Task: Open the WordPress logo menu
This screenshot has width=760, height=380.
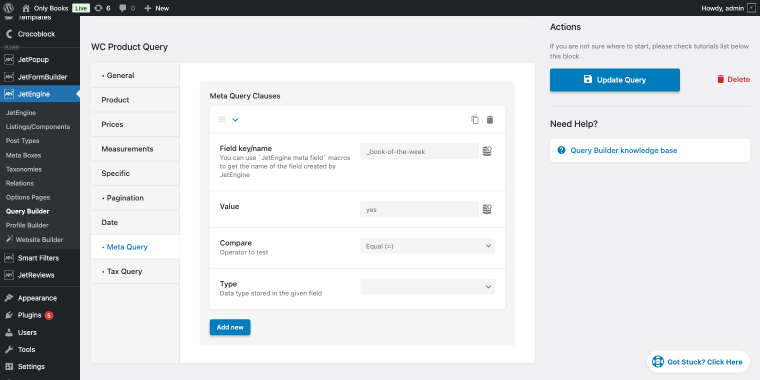Action: coord(8,8)
